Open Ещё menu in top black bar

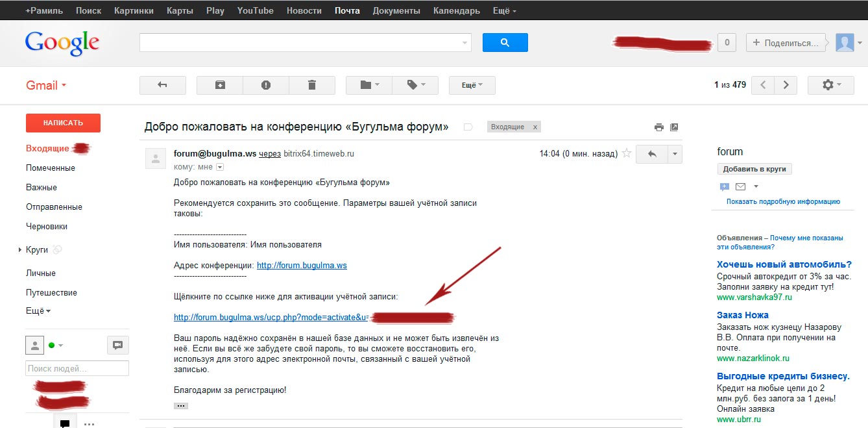[x=505, y=11]
